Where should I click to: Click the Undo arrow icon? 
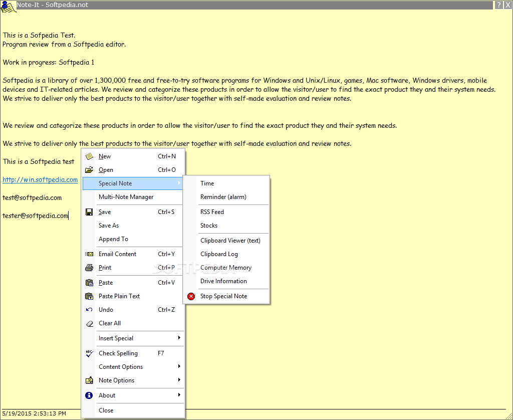(89, 310)
